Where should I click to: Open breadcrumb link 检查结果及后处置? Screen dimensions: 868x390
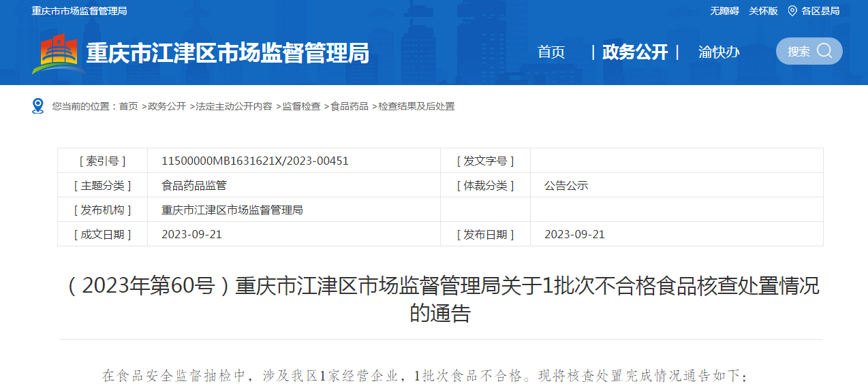coord(416,106)
